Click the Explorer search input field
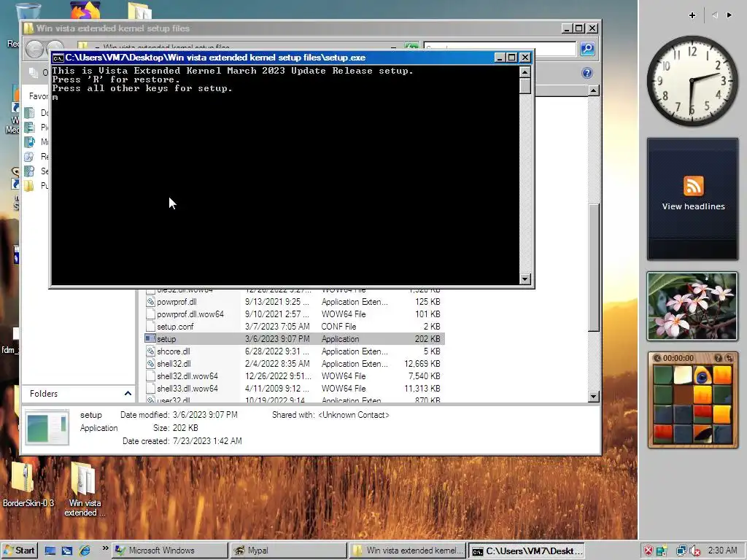747x560 pixels. pos(499,49)
